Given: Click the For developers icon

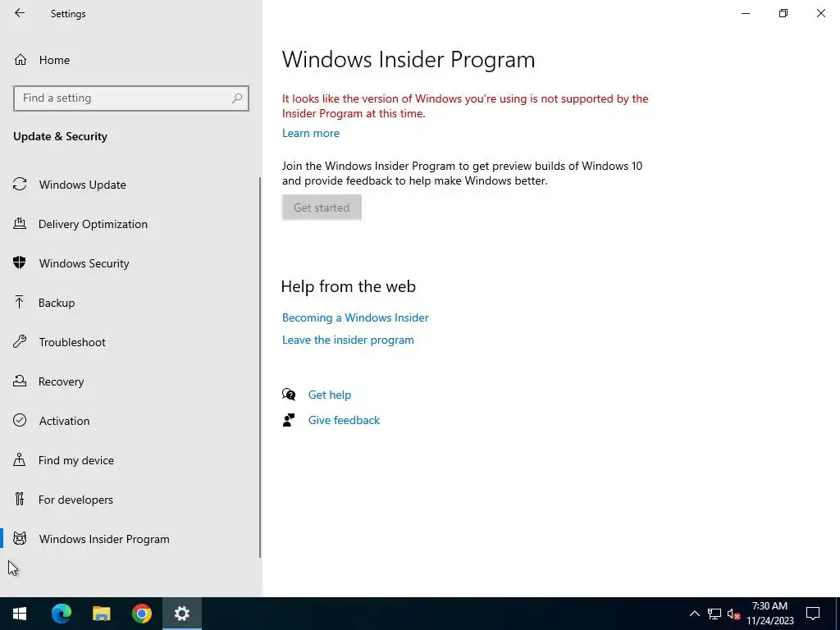Looking at the screenshot, I should pos(20,499).
